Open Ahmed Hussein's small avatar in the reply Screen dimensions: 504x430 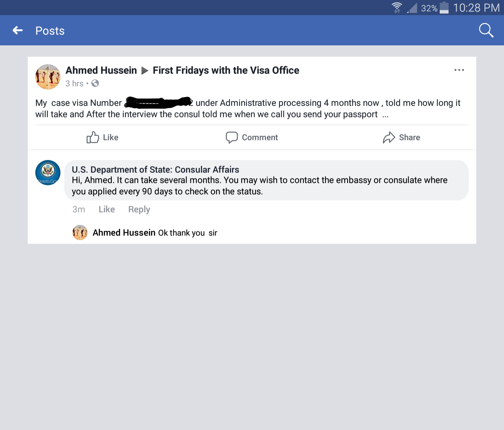80,232
